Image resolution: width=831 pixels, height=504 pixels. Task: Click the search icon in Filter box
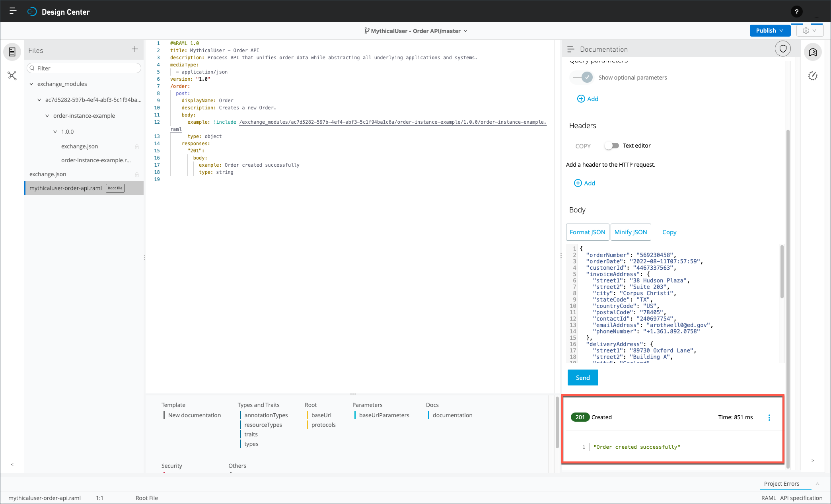32,68
